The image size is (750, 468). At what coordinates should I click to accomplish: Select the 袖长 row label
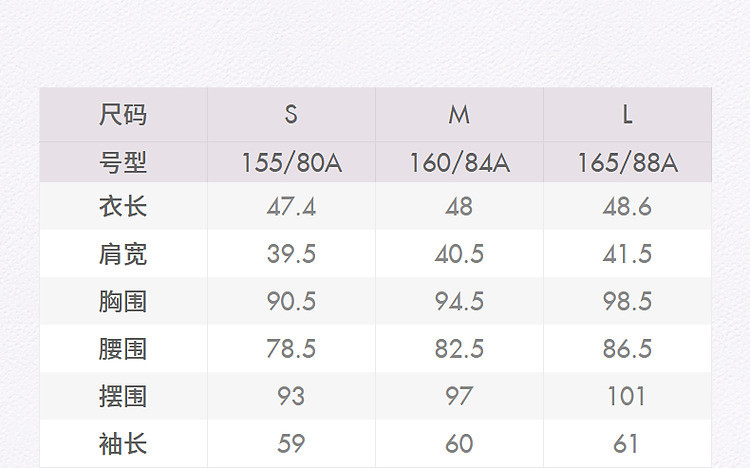click(x=123, y=443)
